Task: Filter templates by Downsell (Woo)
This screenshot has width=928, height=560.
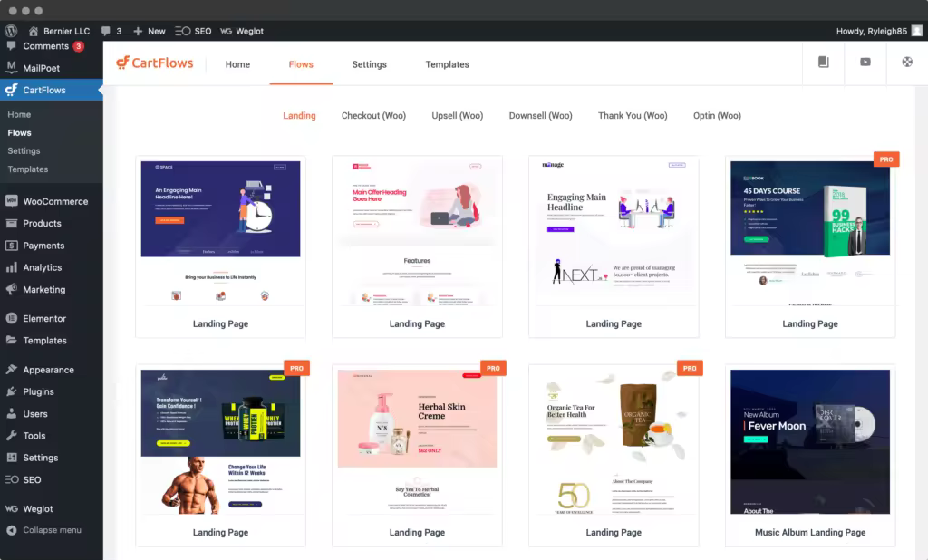Action: click(540, 115)
